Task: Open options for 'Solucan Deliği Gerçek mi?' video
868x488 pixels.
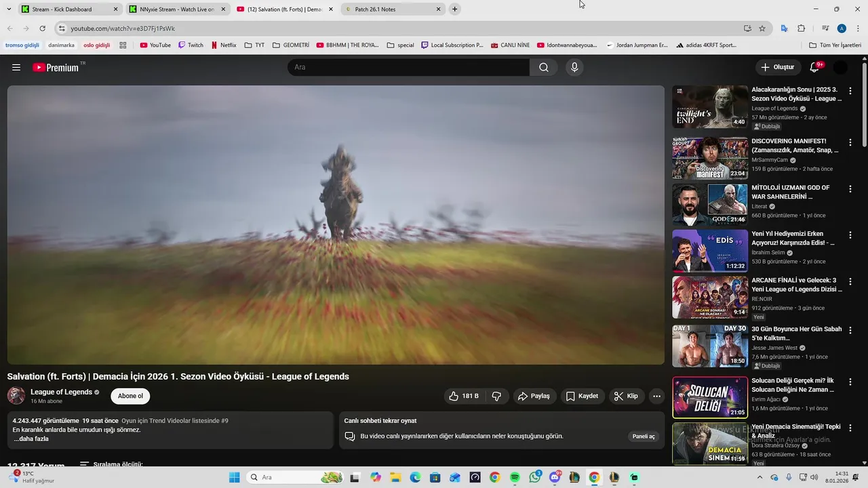Action: pyautogui.click(x=850, y=382)
